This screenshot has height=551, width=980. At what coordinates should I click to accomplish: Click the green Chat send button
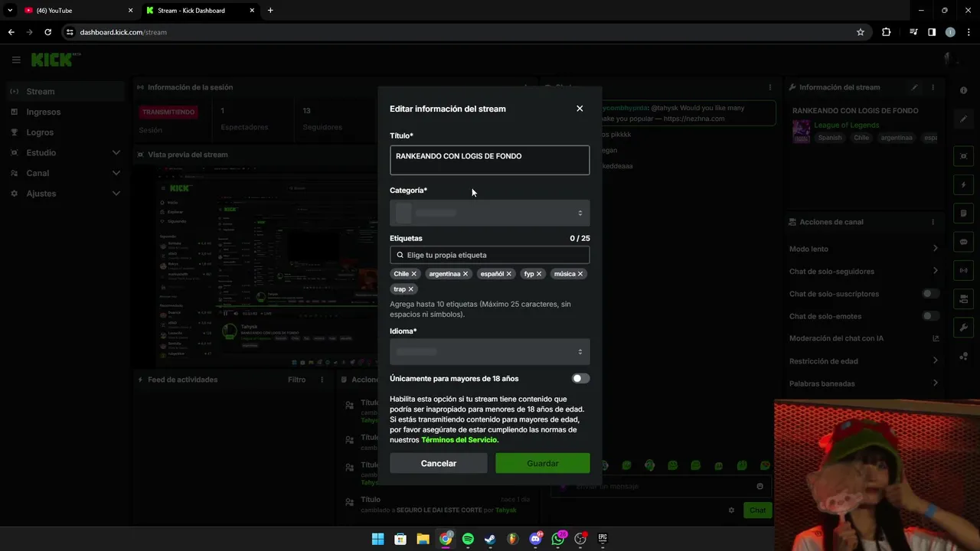pos(757,510)
